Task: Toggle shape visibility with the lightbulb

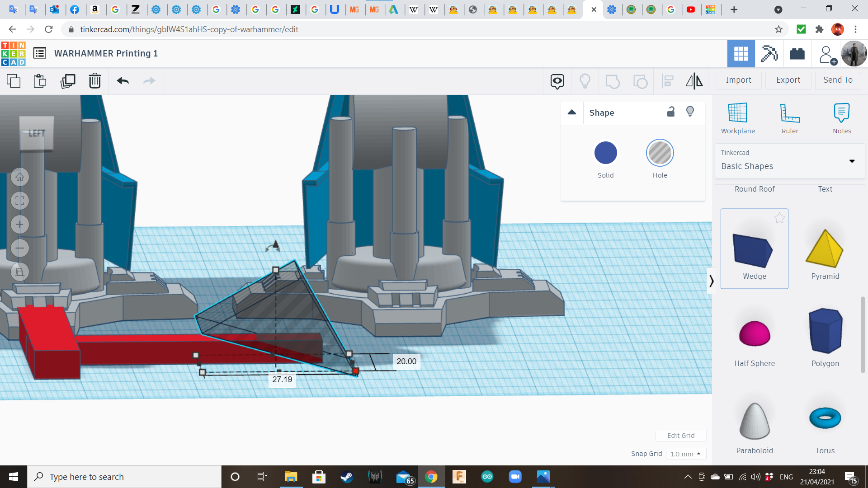Action: (690, 112)
